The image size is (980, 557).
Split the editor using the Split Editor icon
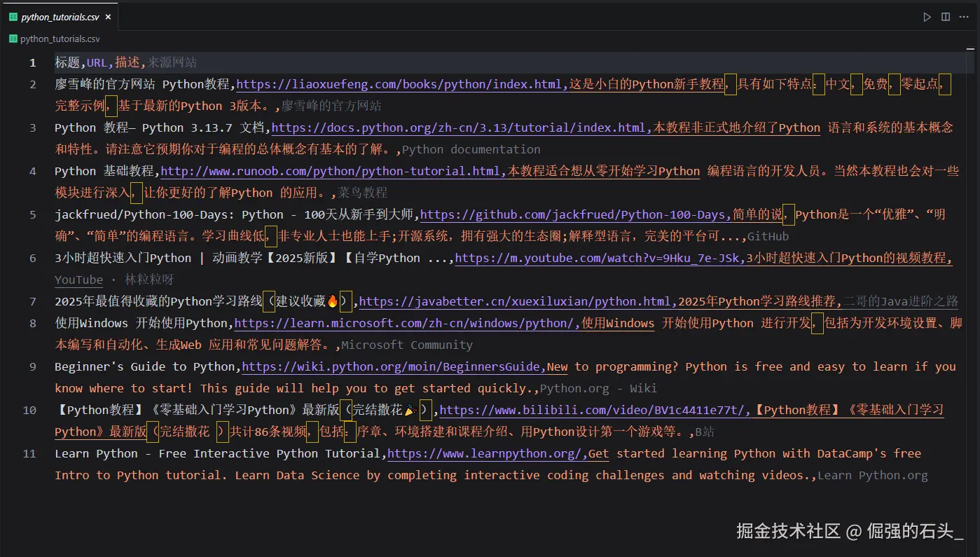[x=946, y=17]
